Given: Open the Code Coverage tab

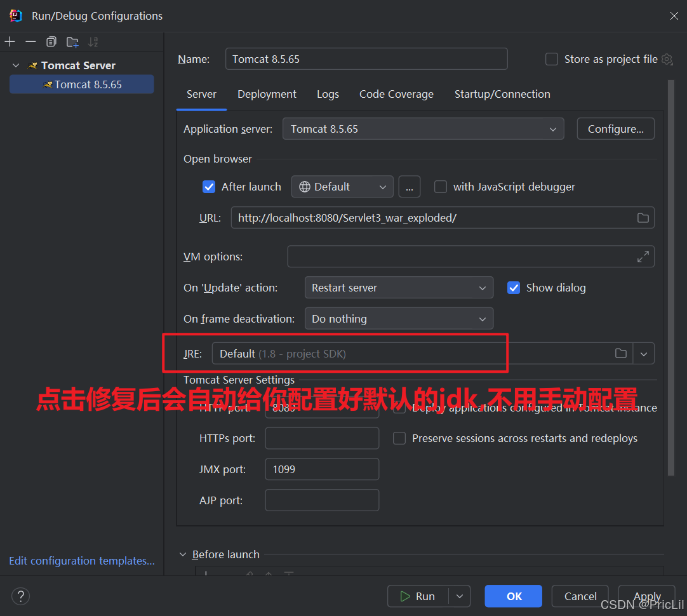Looking at the screenshot, I should coord(396,94).
